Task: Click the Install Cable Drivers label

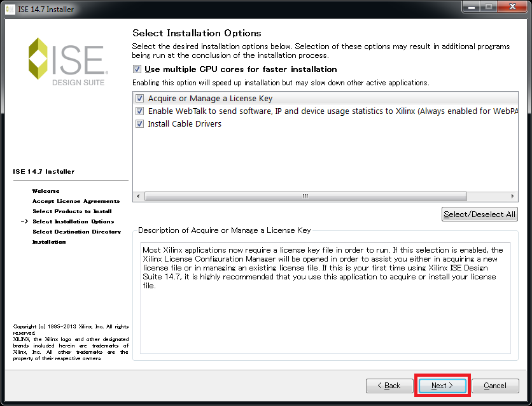Action: tap(185, 124)
